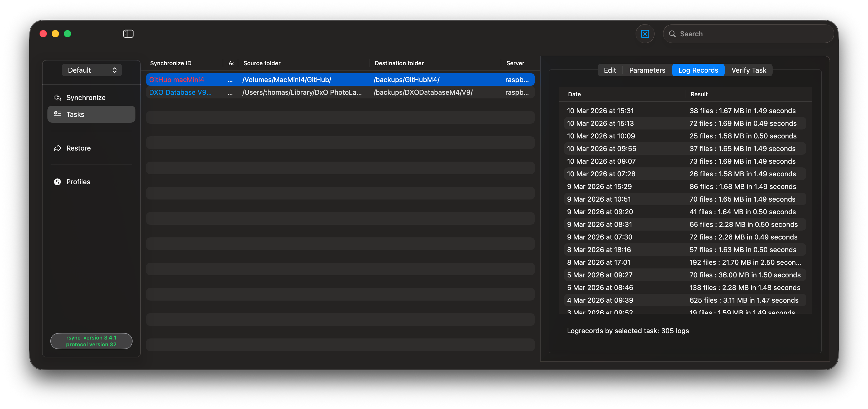Click the green full-screen window button
868x409 pixels.
[67, 34]
